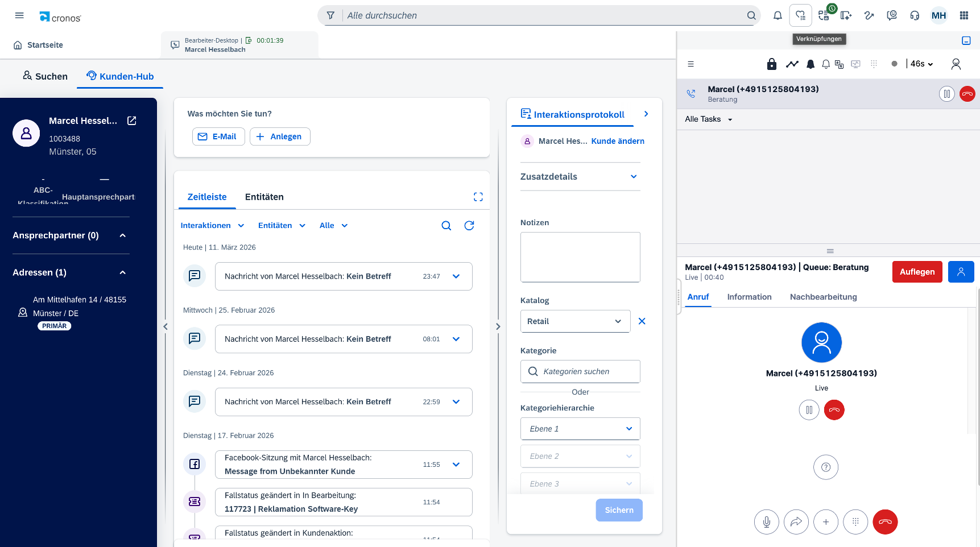Collapse the Ansprechpartner (0) section
The width and height of the screenshot is (980, 547).
[123, 235]
